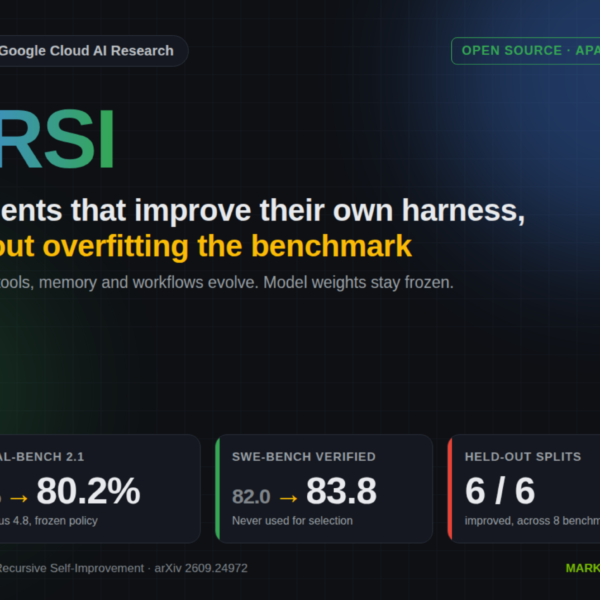The width and height of the screenshot is (600, 600).
Task: Click the Google Cloud AI Research badge
Action: (92, 51)
